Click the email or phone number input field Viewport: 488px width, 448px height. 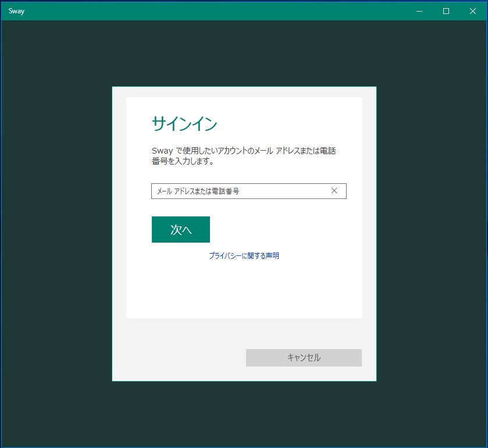pos(248,191)
